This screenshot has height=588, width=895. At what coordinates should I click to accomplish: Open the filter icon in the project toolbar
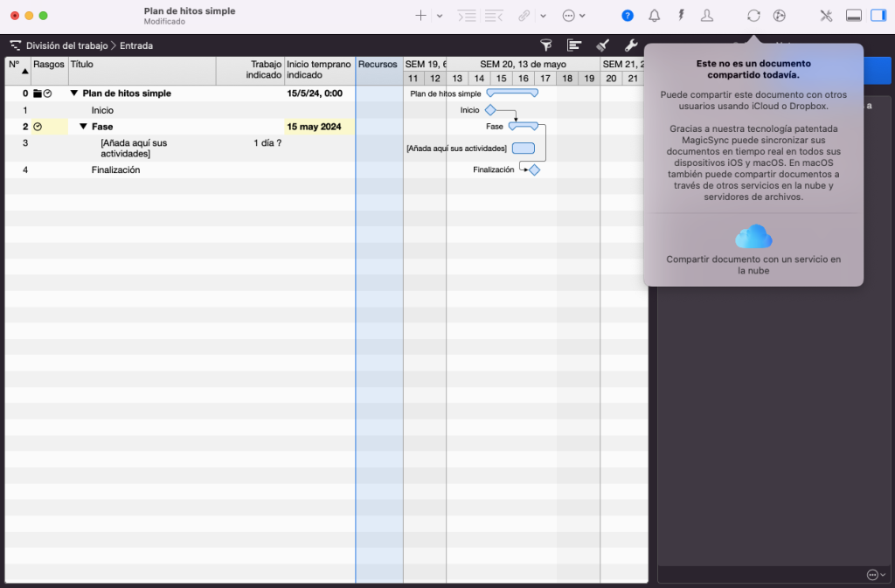(546, 45)
